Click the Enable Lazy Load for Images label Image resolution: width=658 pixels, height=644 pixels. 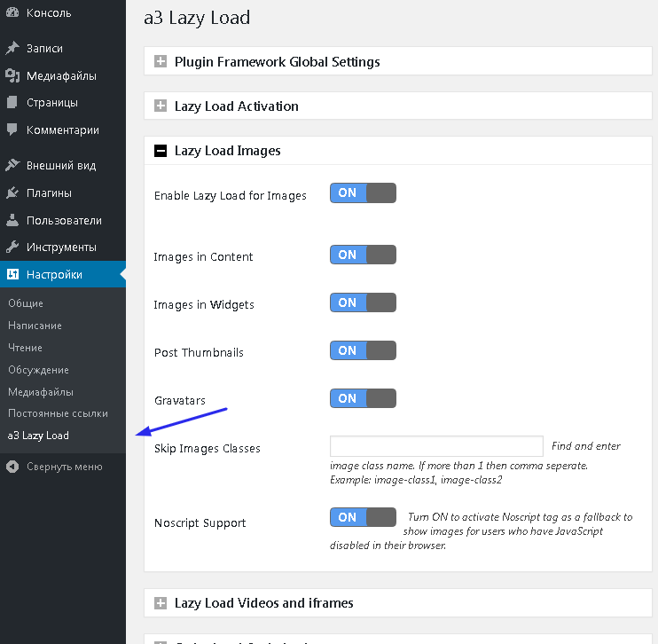(231, 196)
